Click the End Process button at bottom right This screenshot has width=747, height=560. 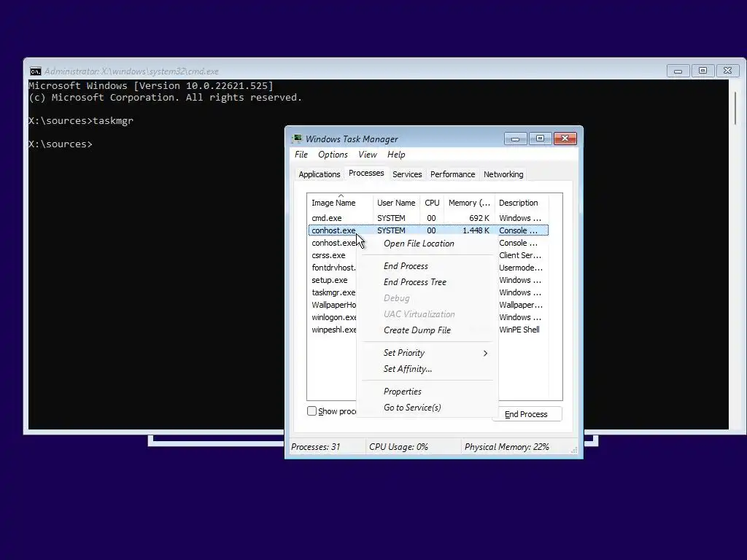click(x=526, y=414)
